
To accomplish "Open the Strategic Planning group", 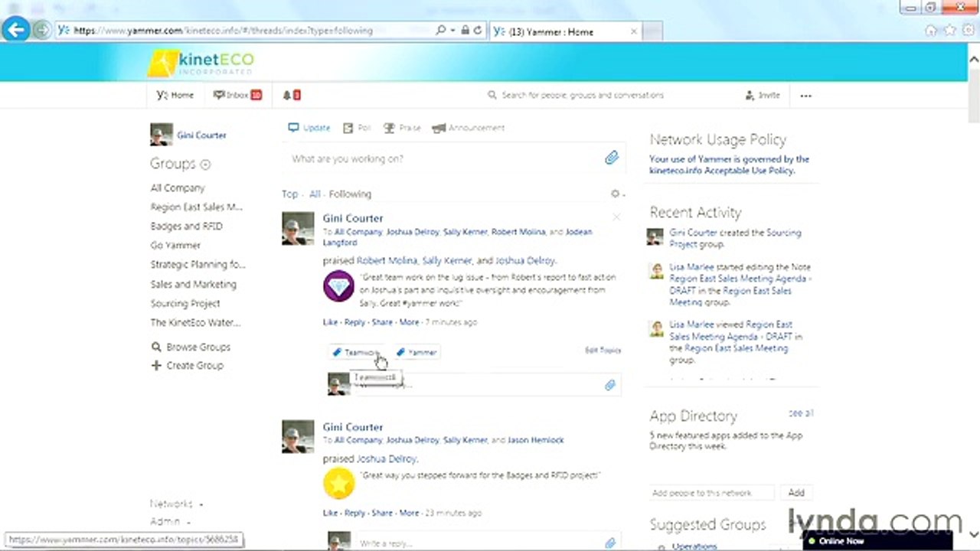I will [198, 265].
